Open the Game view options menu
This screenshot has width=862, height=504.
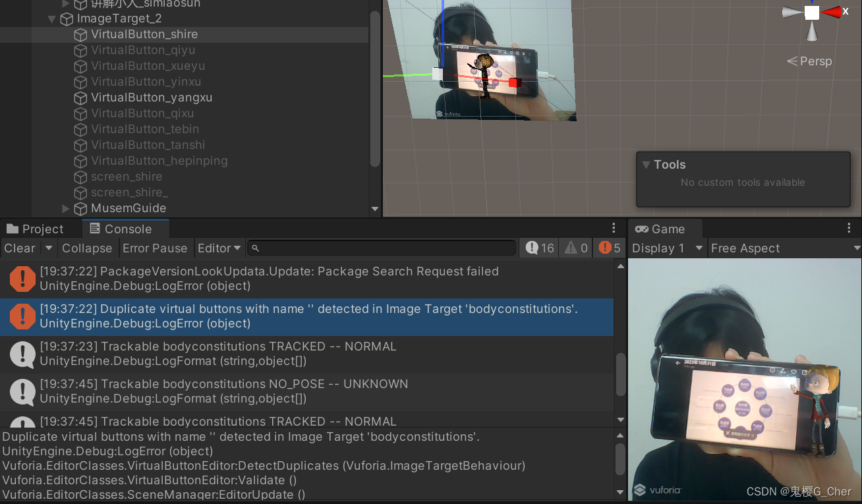click(x=850, y=227)
